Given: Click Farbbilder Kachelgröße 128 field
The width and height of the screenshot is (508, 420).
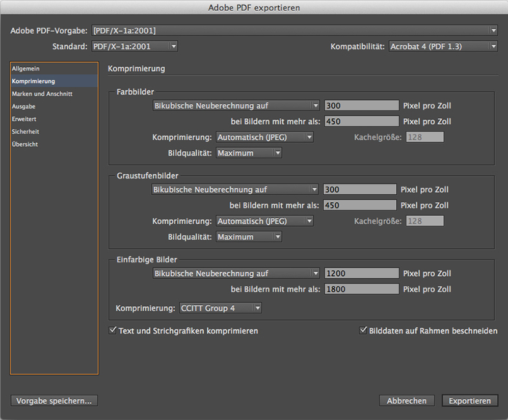Looking at the screenshot, I should [425, 137].
